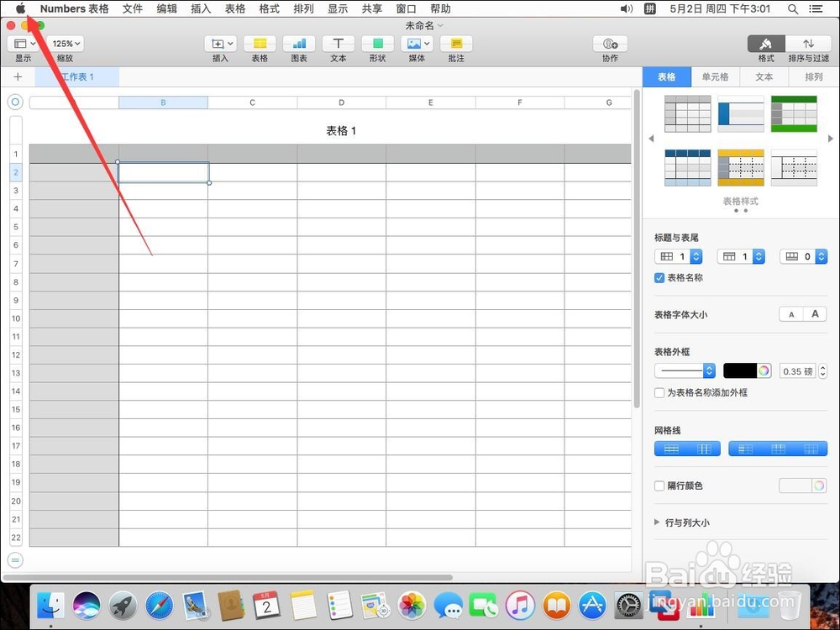Uncheck the 表格名称 checkbox
The width and height of the screenshot is (840, 630).
pyautogui.click(x=659, y=278)
